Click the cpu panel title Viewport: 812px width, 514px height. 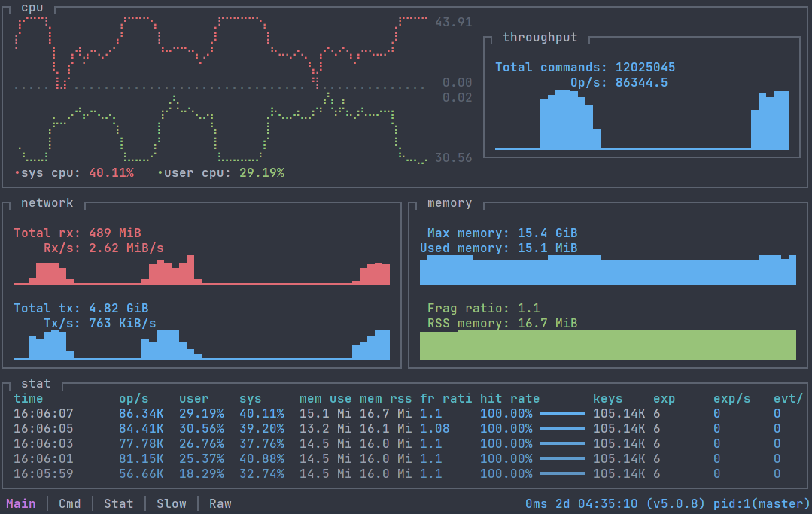pos(32,8)
